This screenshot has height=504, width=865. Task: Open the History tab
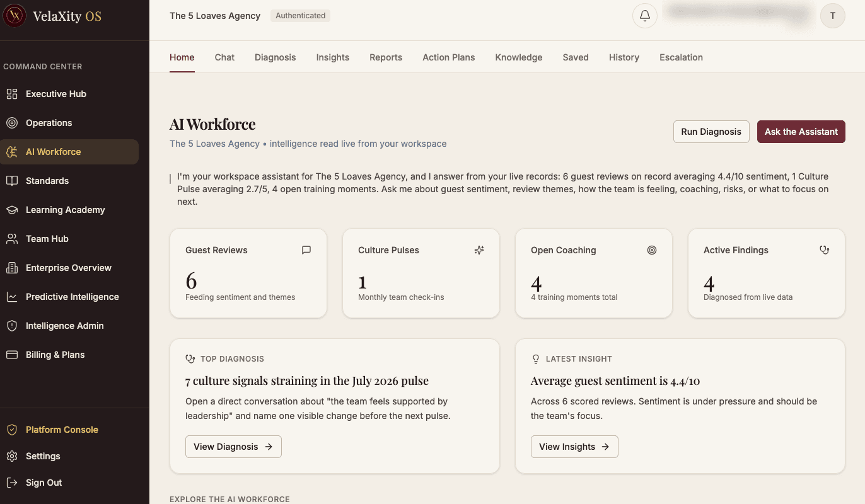[x=624, y=57]
